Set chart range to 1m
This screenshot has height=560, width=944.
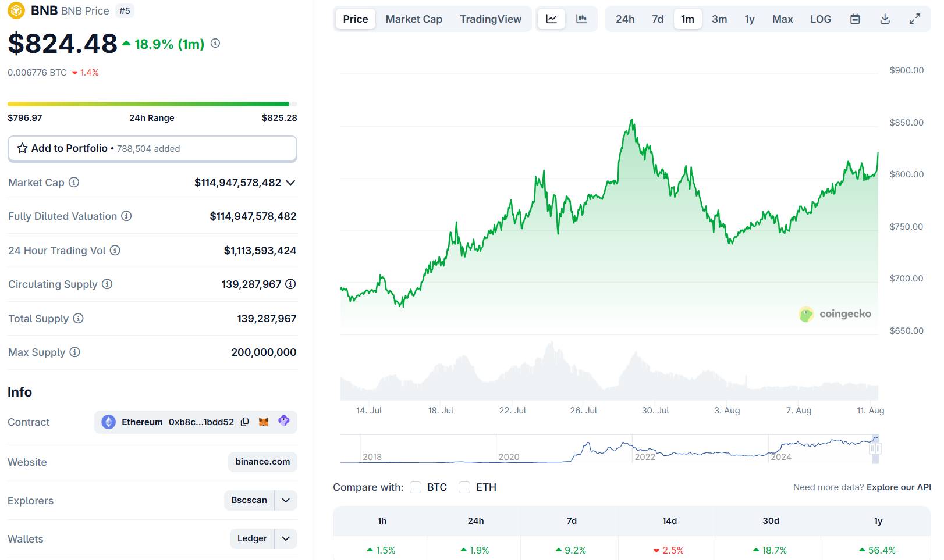[688, 19]
